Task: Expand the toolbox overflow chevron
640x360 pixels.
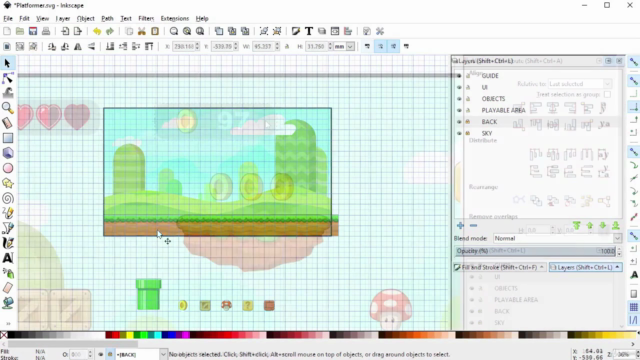Action: [x=7, y=324]
